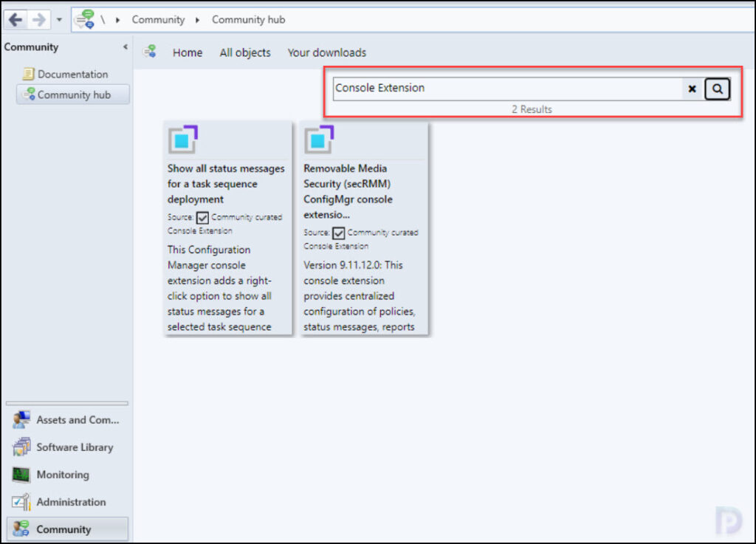Collapse the Community navigation pane
The height and width of the screenshot is (544, 756).
pyautogui.click(x=125, y=47)
